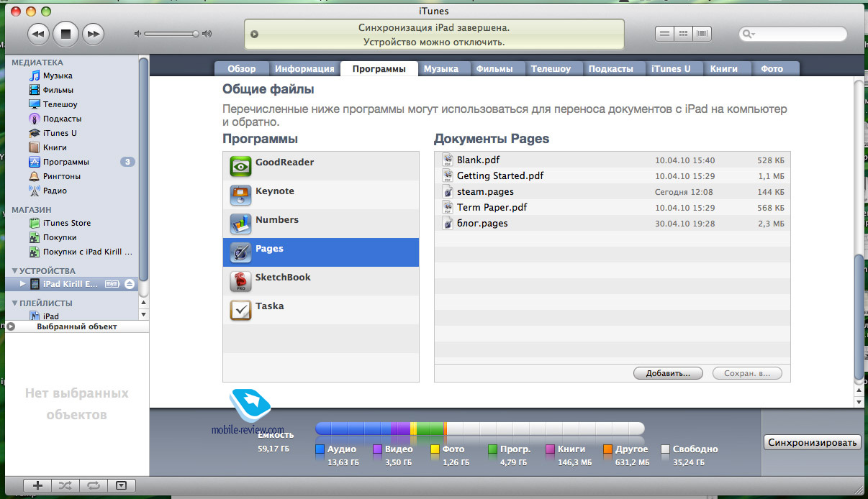
Task: Select GoodReader in programs list
Action: click(x=321, y=166)
